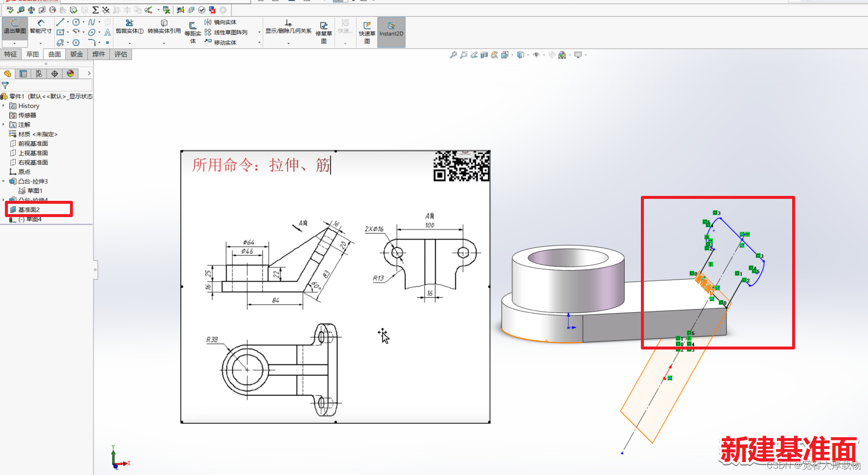Select 上视基准面 in the feature tree
The height and width of the screenshot is (475, 868).
click(x=29, y=153)
